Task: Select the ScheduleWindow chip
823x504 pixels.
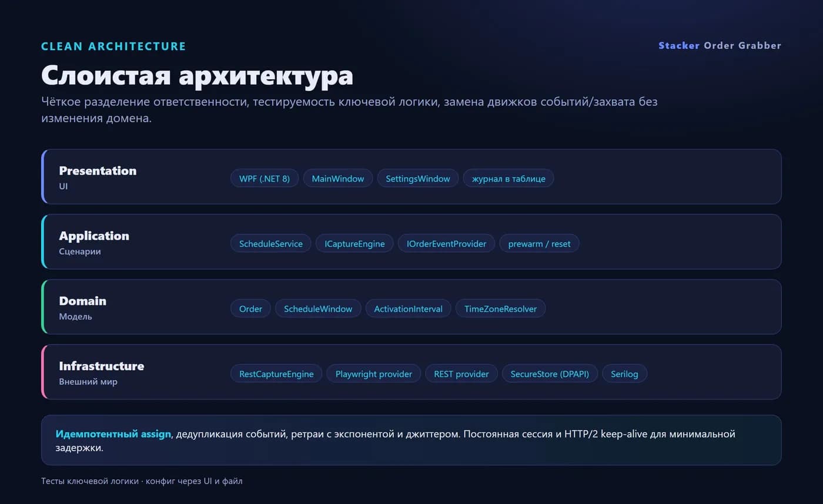Action: [x=318, y=309]
